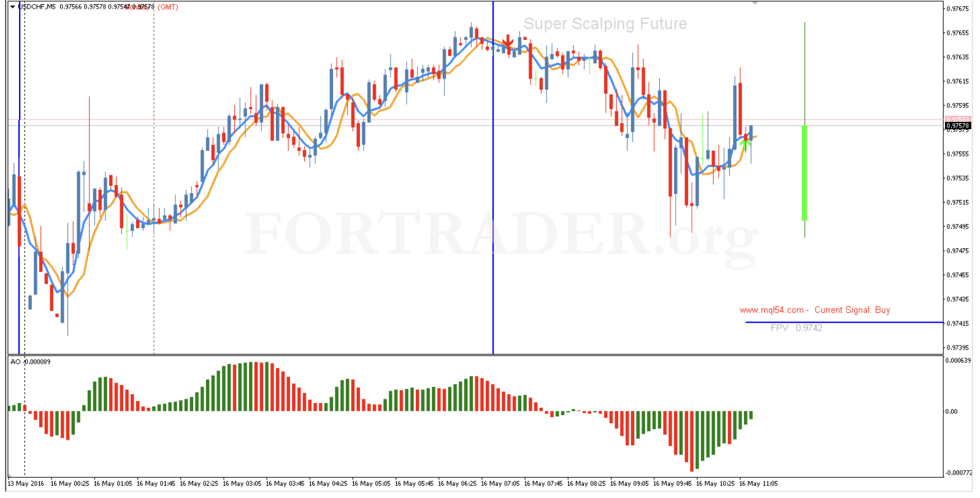Select the blue horizontal line near 0.97415
This screenshot has width=980, height=498.
tap(844, 322)
